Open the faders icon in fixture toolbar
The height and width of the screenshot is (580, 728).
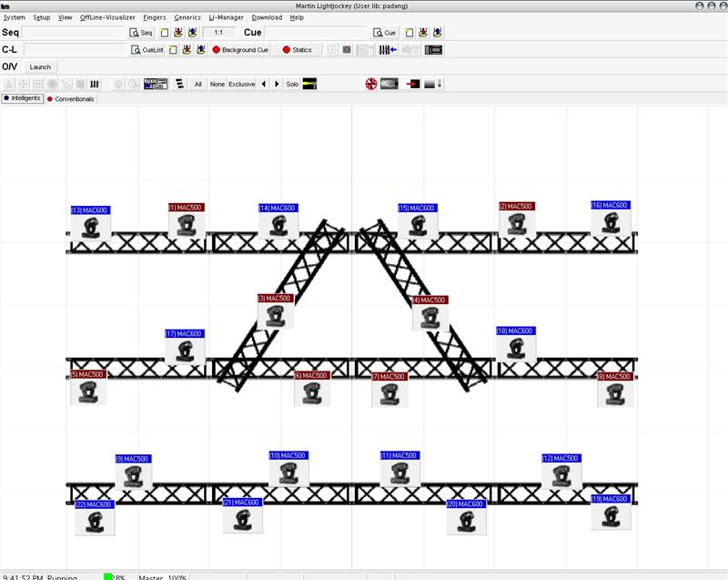tap(95, 84)
